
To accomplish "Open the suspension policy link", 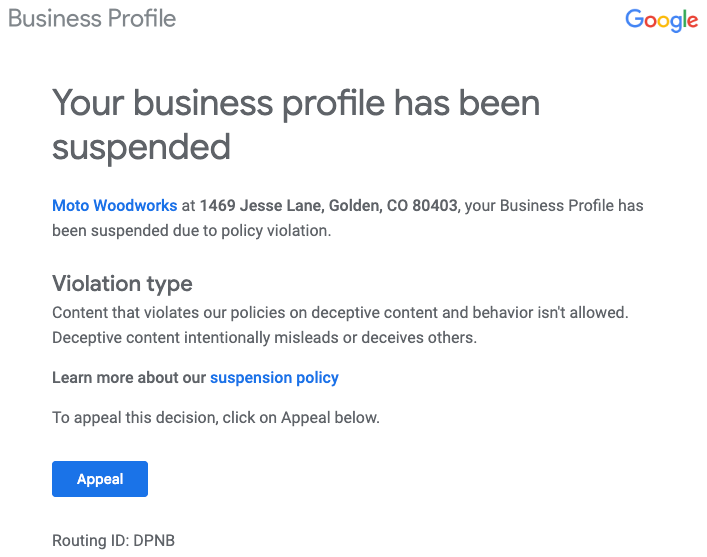I will click(x=274, y=378).
